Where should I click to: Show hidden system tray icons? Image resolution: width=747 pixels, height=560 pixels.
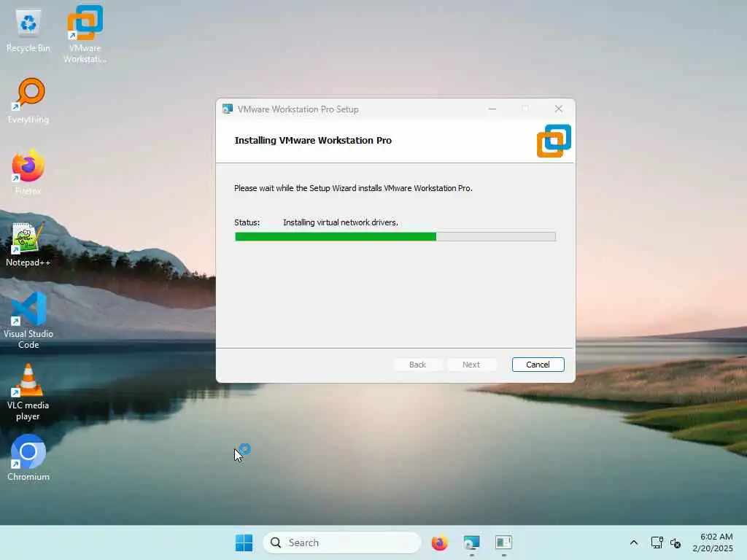pos(634,542)
